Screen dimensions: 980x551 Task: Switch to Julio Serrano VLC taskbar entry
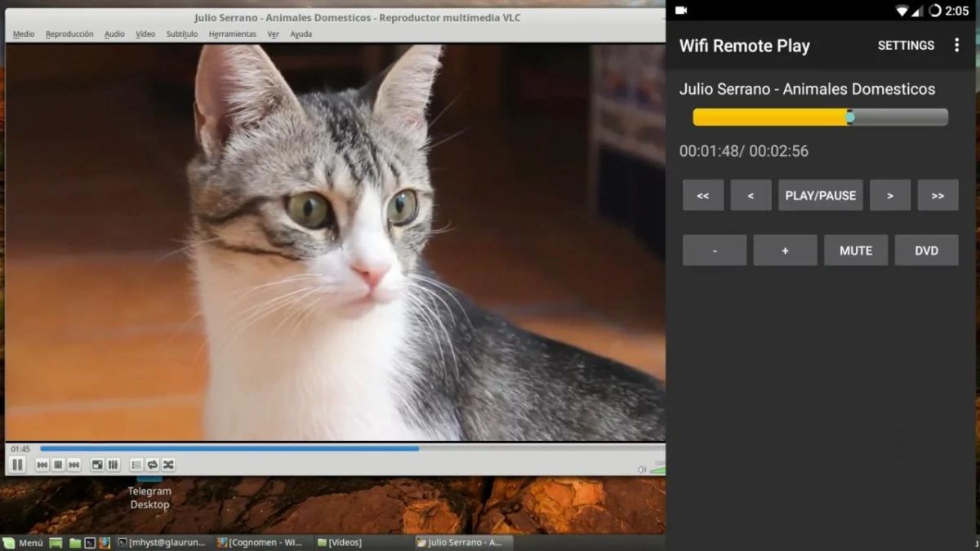[x=463, y=542]
